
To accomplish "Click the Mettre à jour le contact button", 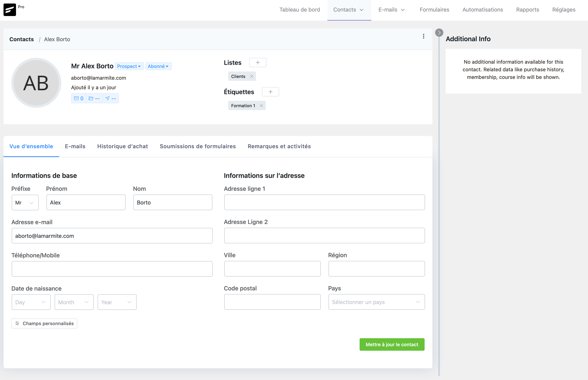I will click(x=392, y=344).
